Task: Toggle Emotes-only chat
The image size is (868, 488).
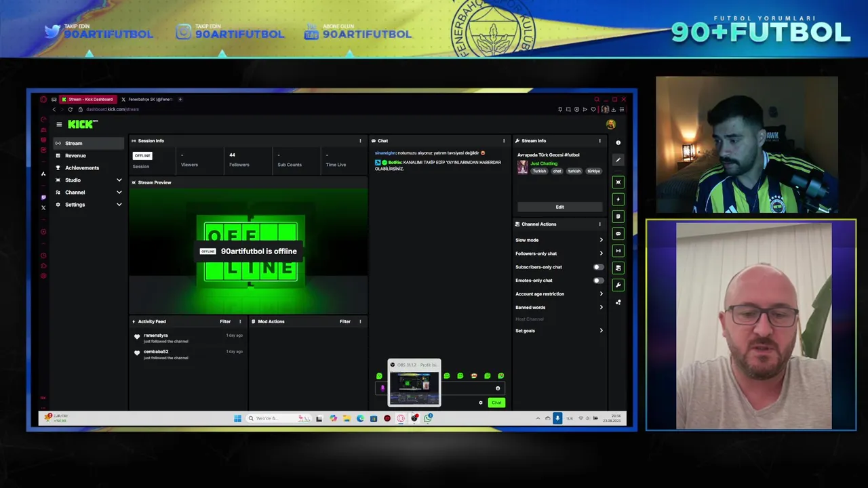Action: pos(597,281)
